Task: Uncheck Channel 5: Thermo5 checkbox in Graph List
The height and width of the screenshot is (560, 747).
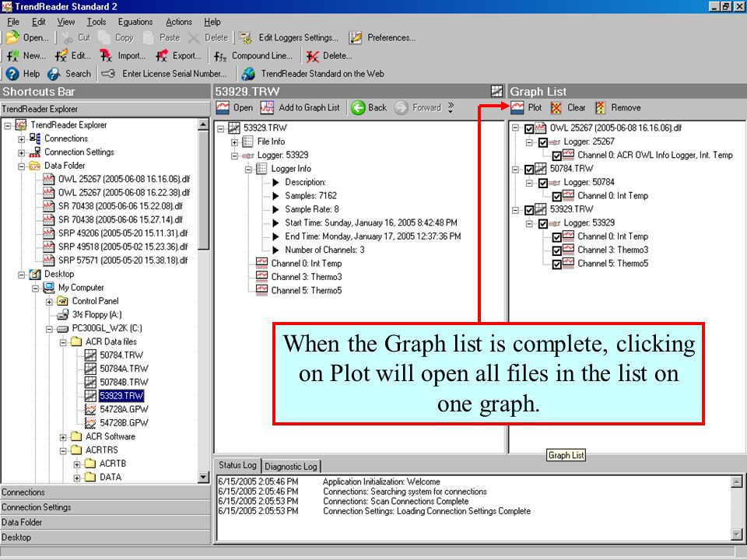Action: coord(556,264)
